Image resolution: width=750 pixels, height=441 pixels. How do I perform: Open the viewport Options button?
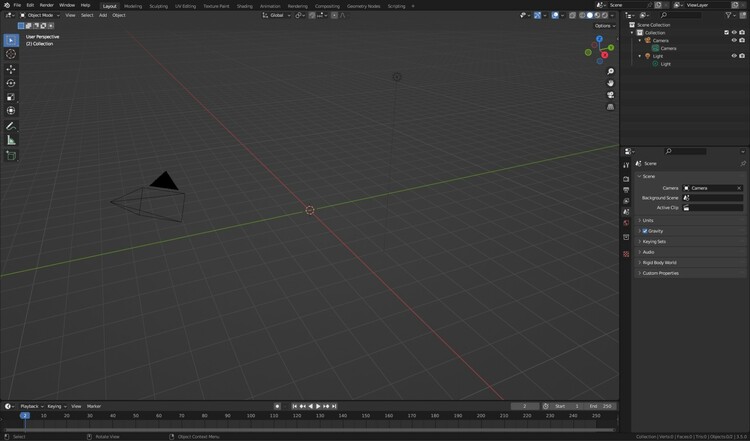tap(603, 26)
